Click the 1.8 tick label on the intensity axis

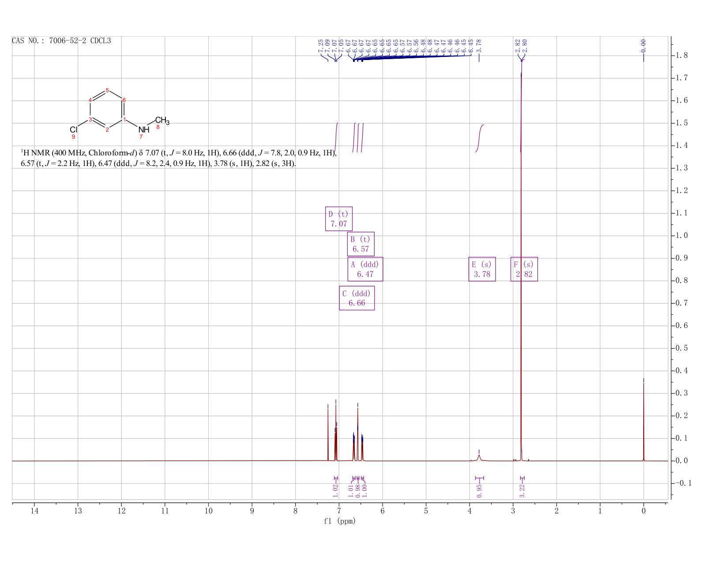[x=682, y=56]
